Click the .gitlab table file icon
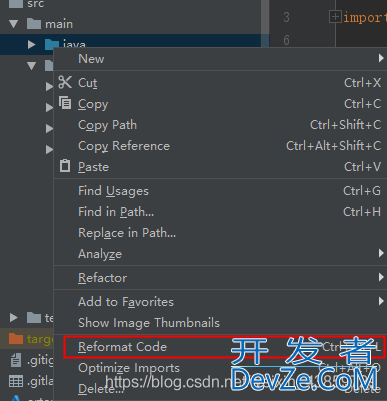This screenshot has width=387, height=401. click(x=16, y=381)
